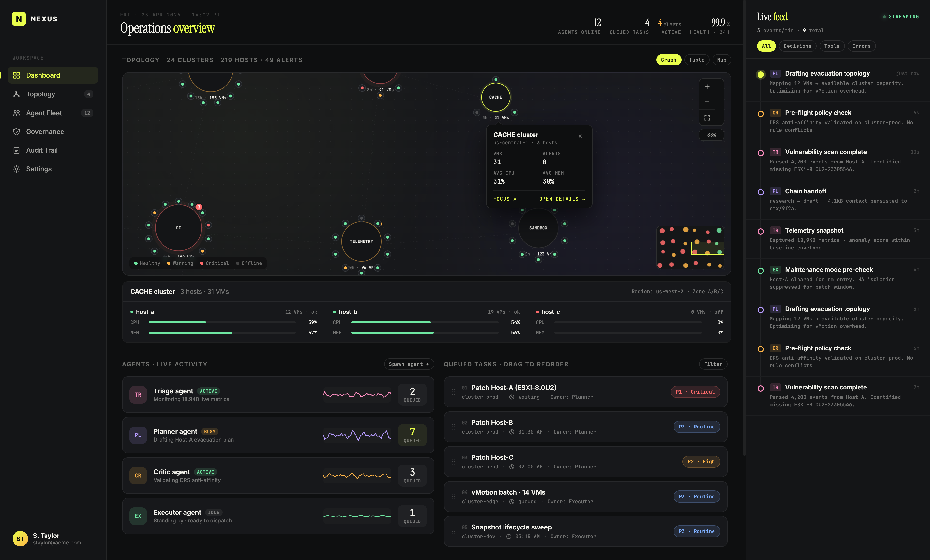
Task: Show All events in live feed
Action: 766,46
